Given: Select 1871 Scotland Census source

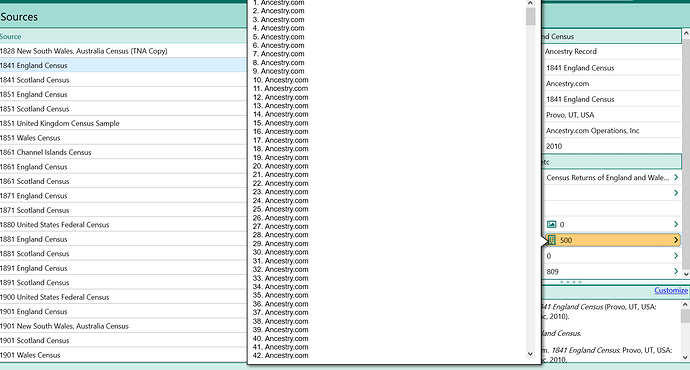Looking at the screenshot, I should pos(123,210).
